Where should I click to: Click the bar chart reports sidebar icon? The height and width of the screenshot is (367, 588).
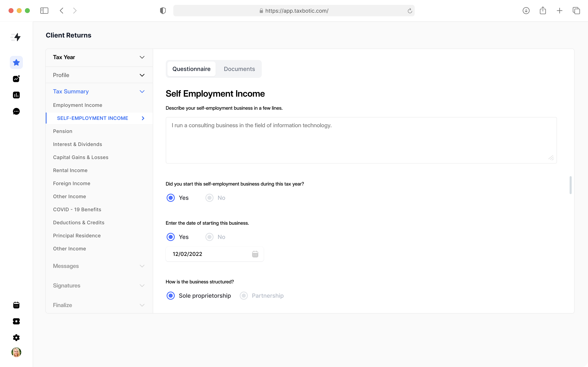tap(16, 95)
